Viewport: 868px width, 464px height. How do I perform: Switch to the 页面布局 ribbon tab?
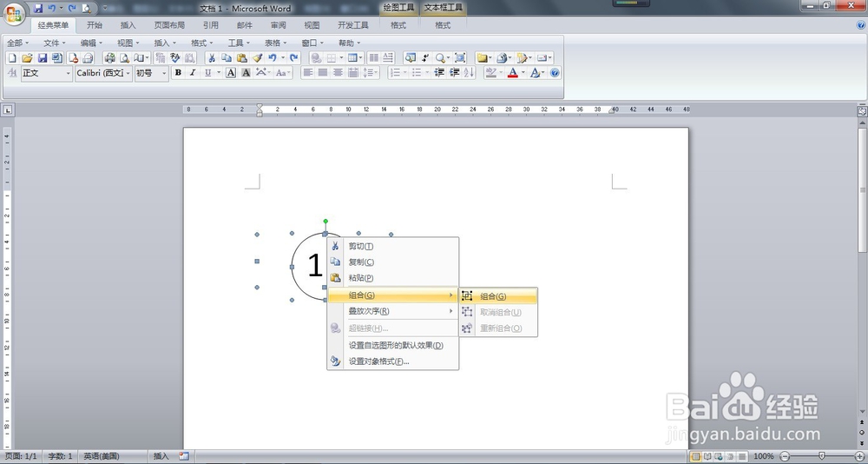click(x=169, y=25)
